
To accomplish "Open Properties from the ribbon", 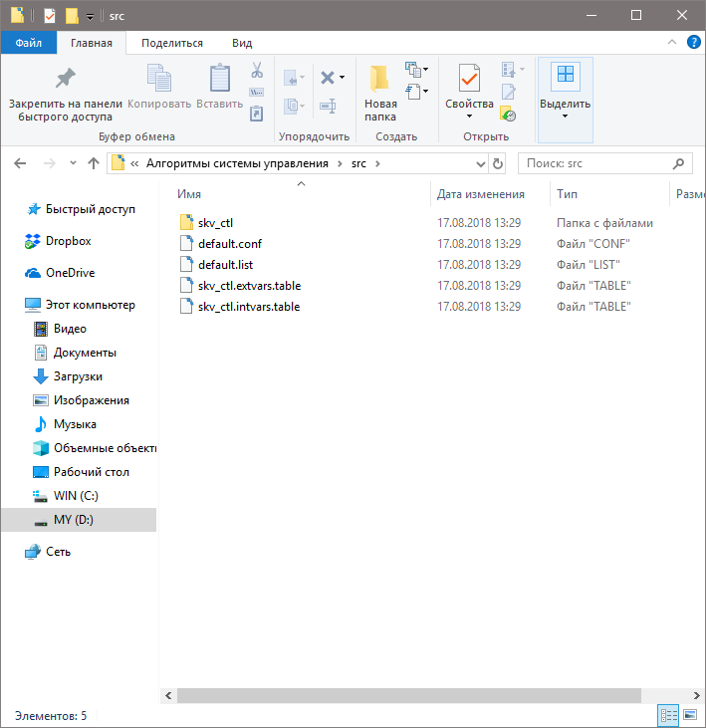I will coord(469,80).
